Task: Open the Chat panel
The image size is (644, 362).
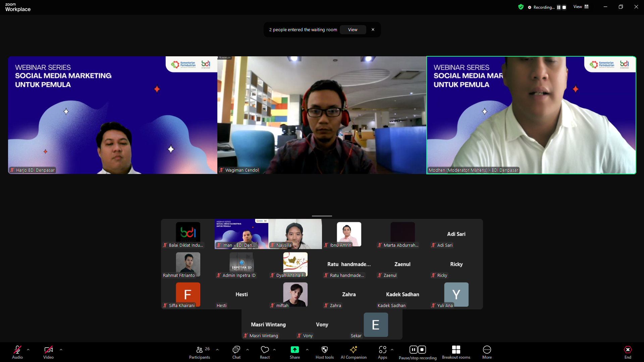Action: 236,352
